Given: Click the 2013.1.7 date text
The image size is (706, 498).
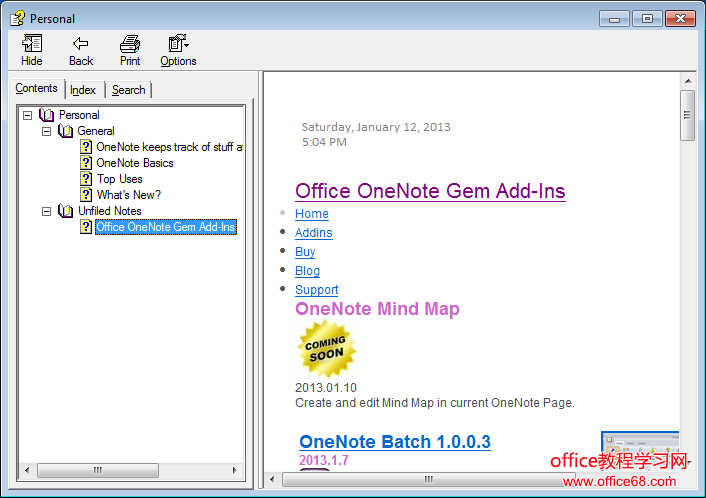Looking at the screenshot, I should tap(324, 460).
